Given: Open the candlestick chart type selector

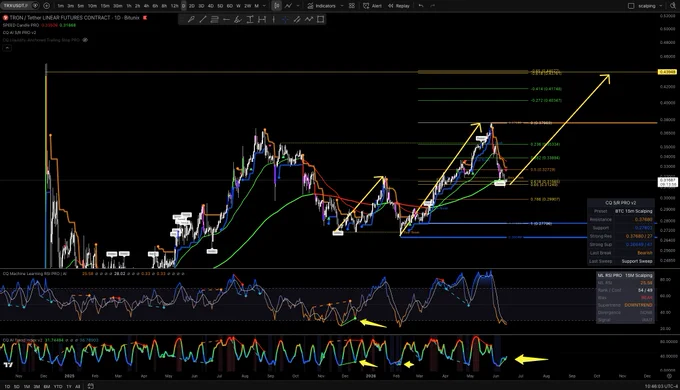Looking at the screenshot, I should coord(276,6).
